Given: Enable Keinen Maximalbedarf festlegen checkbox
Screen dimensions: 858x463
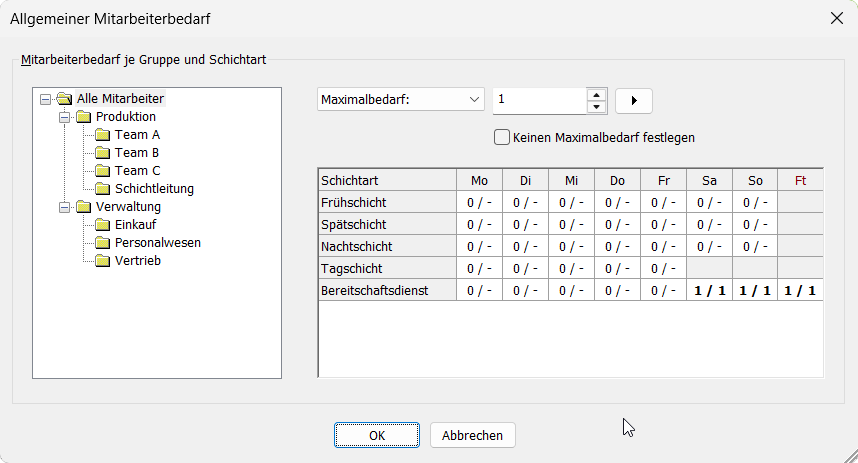Looking at the screenshot, I should click(x=502, y=137).
